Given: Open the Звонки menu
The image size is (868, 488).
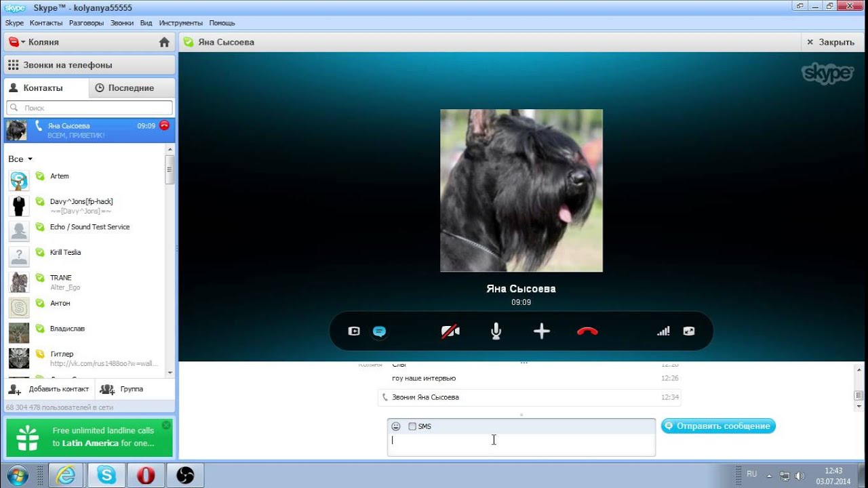Looking at the screenshot, I should pos(122,23).
